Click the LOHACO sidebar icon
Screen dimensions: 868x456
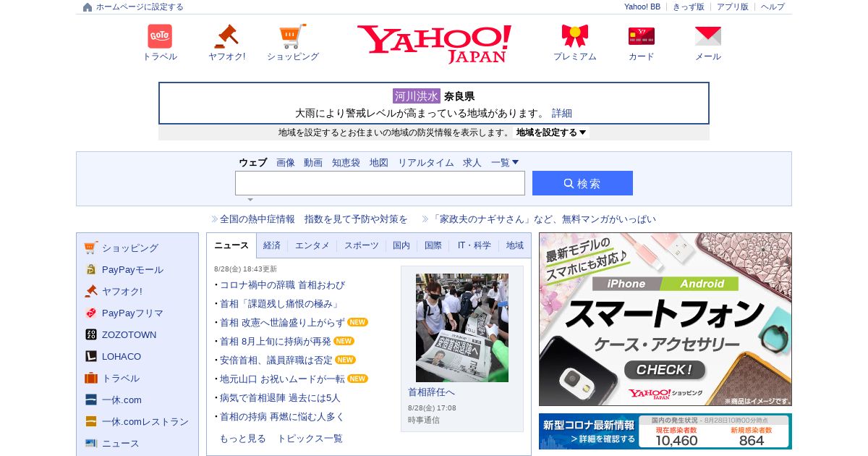click(x=91, y=356)
